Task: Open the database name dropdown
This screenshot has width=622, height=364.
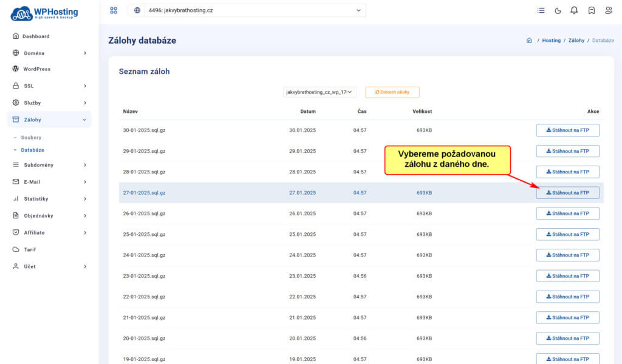Action: pyautogui.click(x=319, y=92)
